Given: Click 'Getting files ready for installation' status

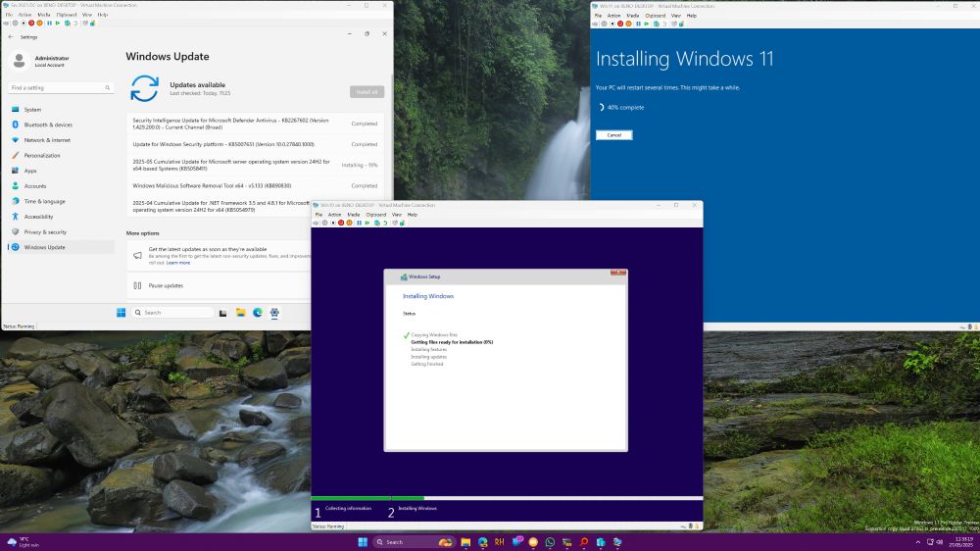Looking at the screenshot, I should (x=452, y=342).
